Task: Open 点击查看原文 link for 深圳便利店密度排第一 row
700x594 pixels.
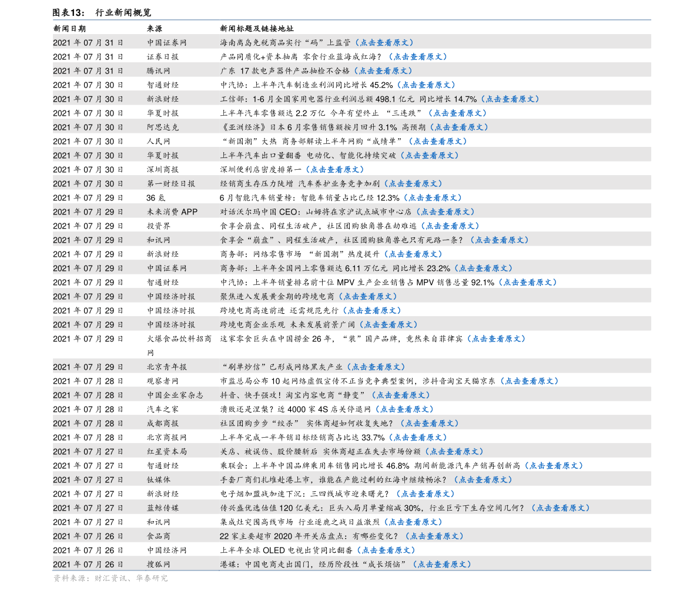Action: point(335,170)
